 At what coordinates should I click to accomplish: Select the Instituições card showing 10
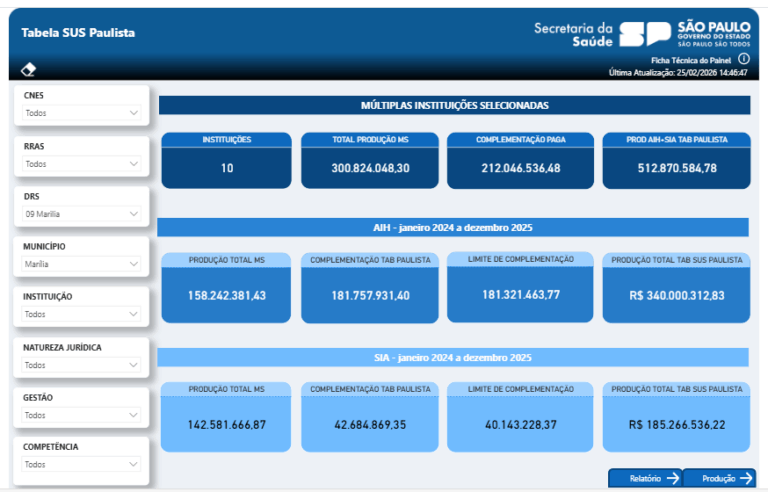pyautogui.click(x=227, y=160)
